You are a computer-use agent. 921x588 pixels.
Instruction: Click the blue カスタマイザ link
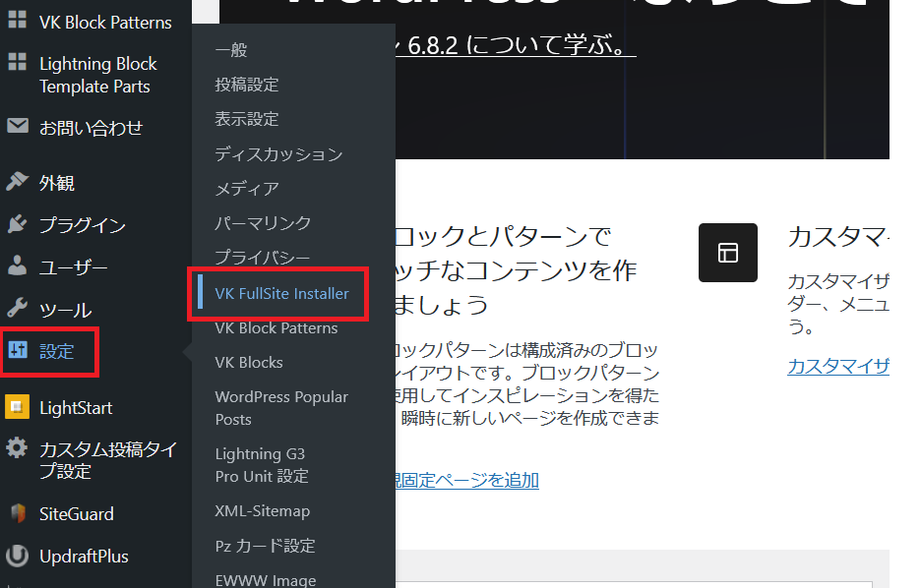838,366
